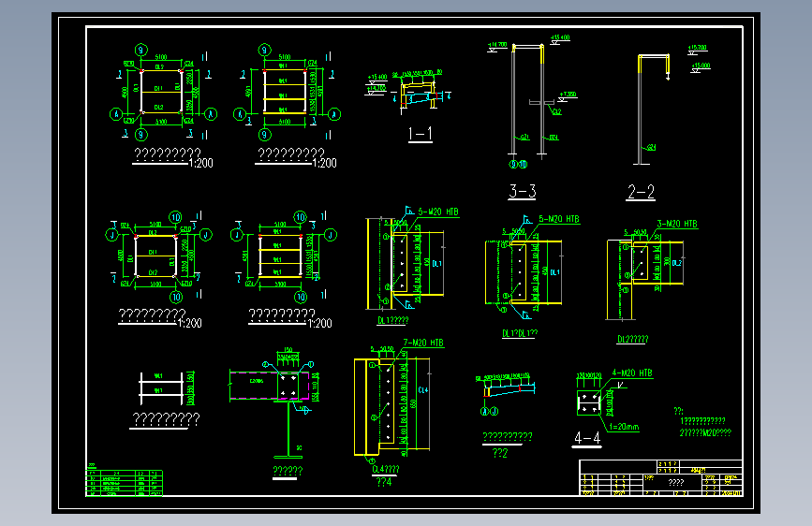Click the "150" dimension above the column joint
Screen dimensions: 812x526
pyautogui.click(x=288, y=350)
